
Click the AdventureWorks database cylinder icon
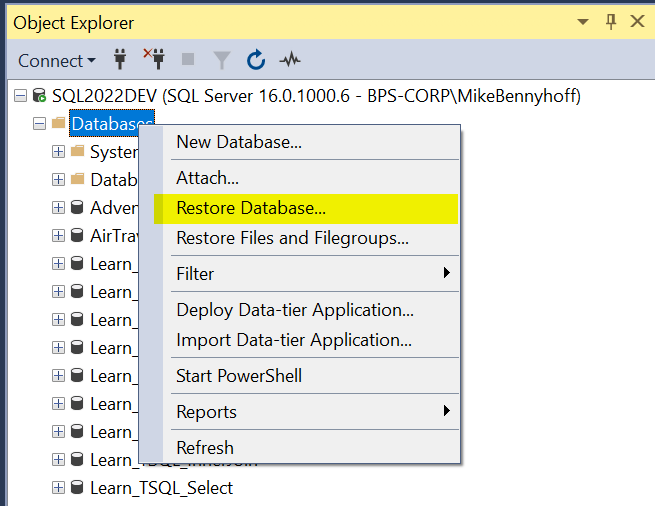click(77, 208)
